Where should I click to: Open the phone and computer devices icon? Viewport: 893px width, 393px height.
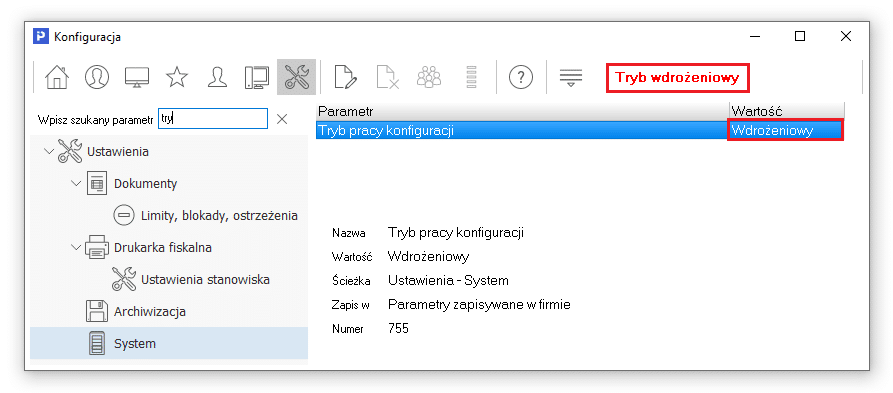(x=257, y=77)
